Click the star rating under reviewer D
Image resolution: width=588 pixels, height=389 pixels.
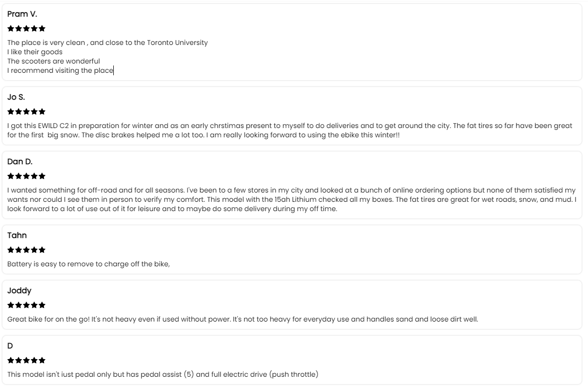pyautogui.click(x=26, y=360)
